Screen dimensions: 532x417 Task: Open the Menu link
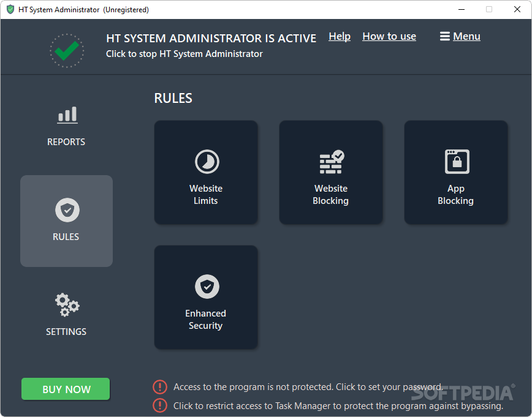coord(466,36)
